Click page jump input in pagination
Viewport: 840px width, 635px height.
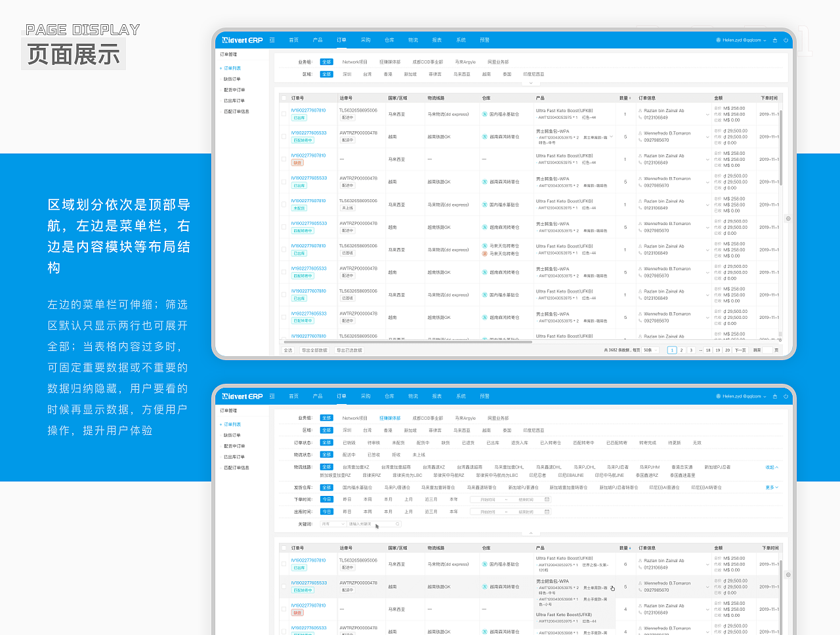(767, 350)
